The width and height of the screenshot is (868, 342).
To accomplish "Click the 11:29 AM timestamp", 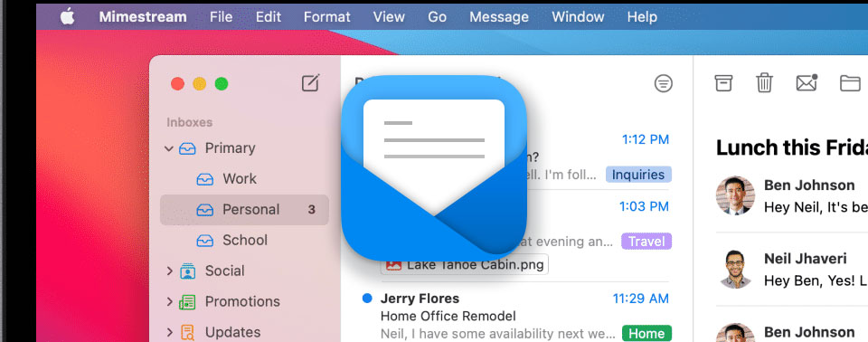I will (640, 299).
